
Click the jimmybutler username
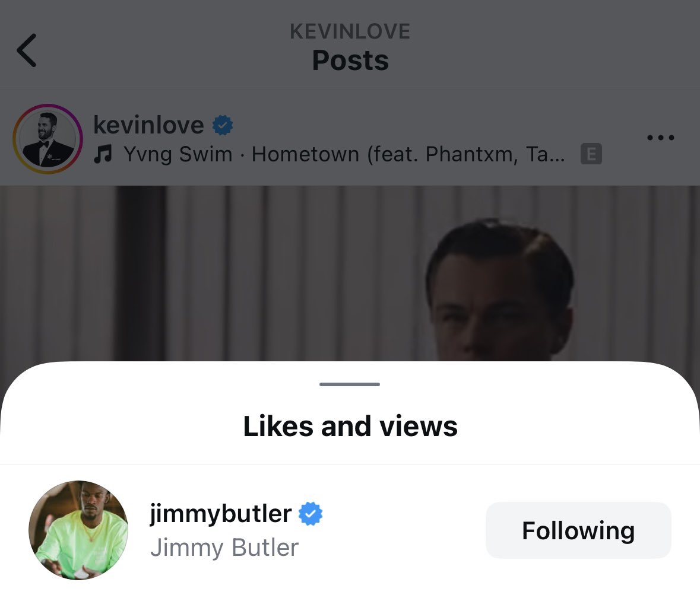coord(221,513)
